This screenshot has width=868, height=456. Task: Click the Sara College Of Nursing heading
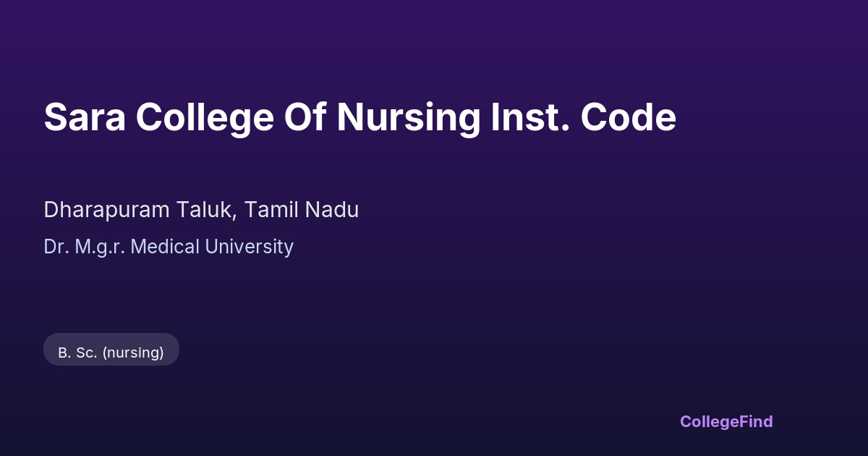tap(359, 117)
